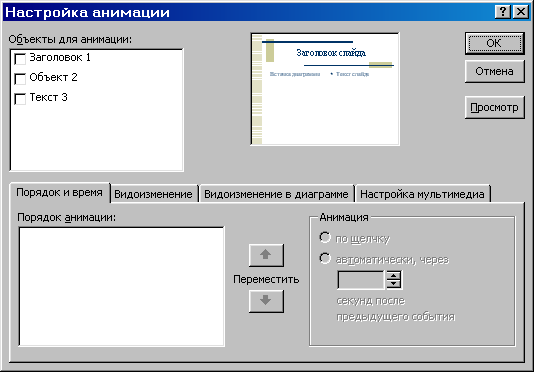The width and height of the screenshot is (534, 372).
Task: Go to Настройка мультимедиа tab
Action: click(422, 194)
